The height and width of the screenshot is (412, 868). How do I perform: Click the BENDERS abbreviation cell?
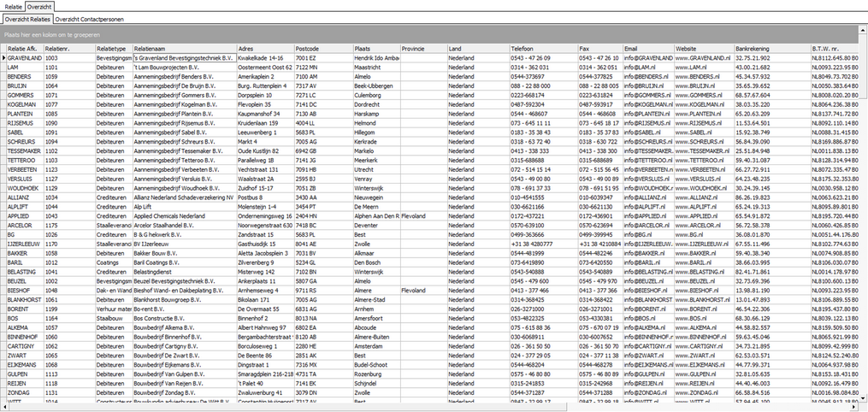click(25, 76)
